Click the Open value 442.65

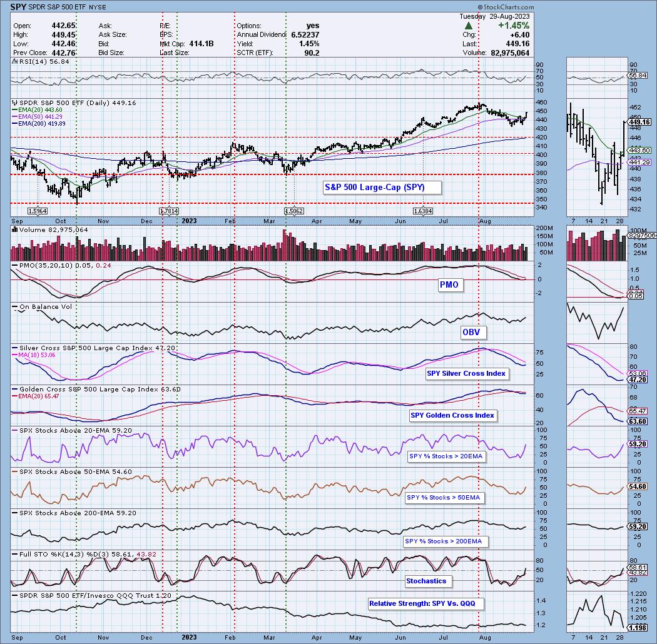tap(63, 26)
